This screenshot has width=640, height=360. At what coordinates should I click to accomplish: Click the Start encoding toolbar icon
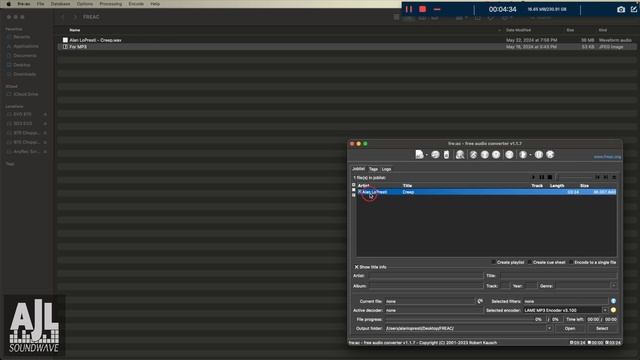523,155
